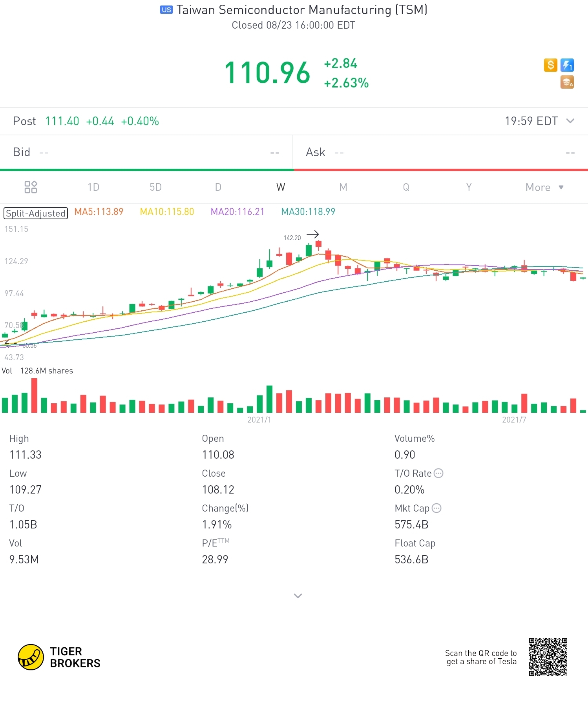
Task: Tap the Taiwan Semiconductor Manufacturing (TSM) title
Action: tap(302, 10)
